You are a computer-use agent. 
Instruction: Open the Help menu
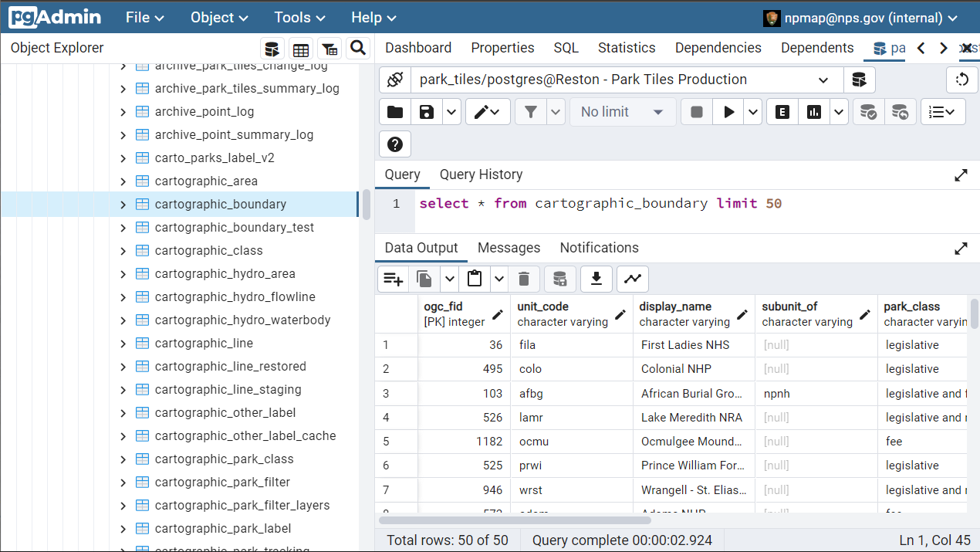[373, 17]
